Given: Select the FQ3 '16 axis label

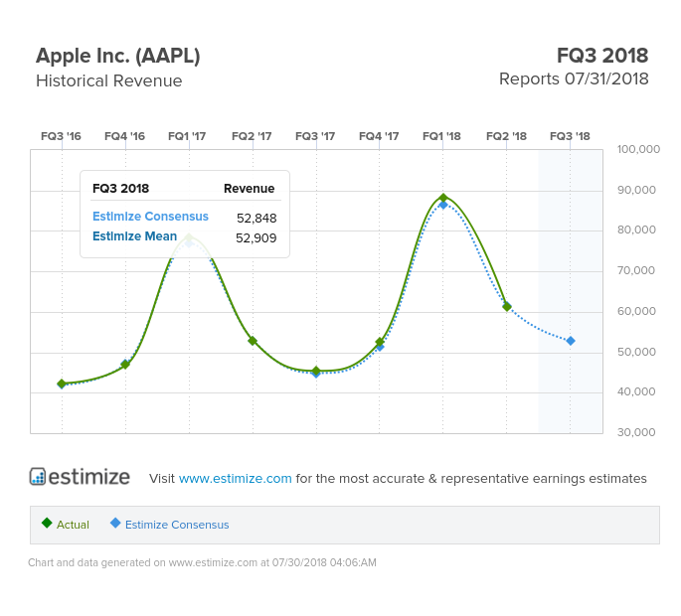Looking at the screenshot, I should click(x=61, y=136).
